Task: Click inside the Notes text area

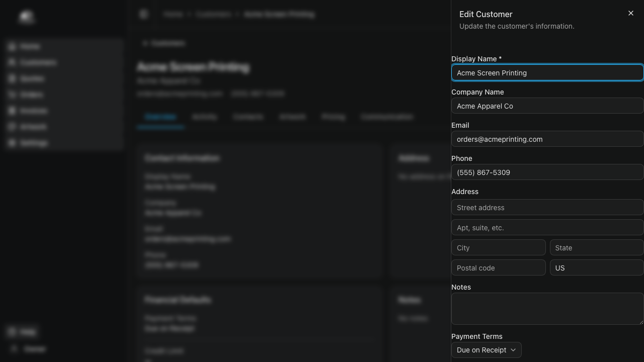Action: click(547, 309)
